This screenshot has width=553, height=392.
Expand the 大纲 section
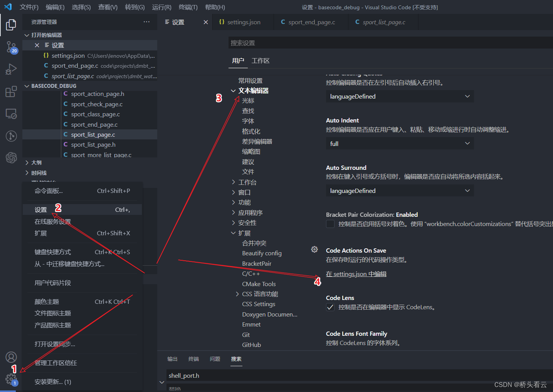27,162
